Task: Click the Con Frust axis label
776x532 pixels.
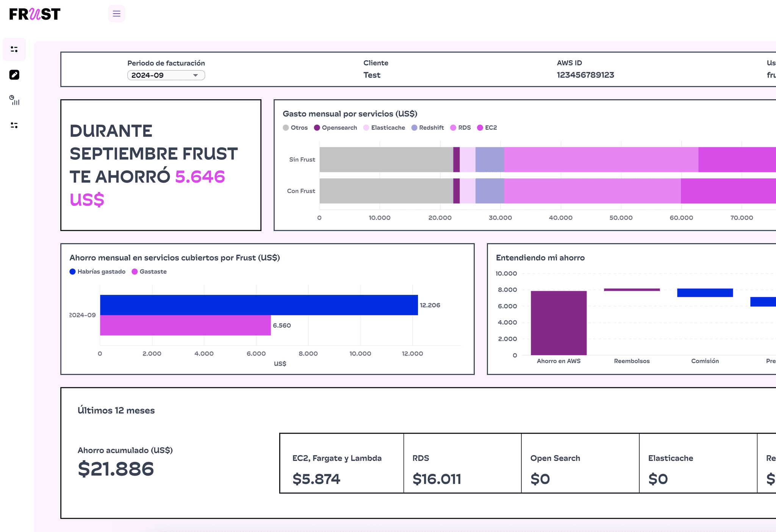Action: 301,191
